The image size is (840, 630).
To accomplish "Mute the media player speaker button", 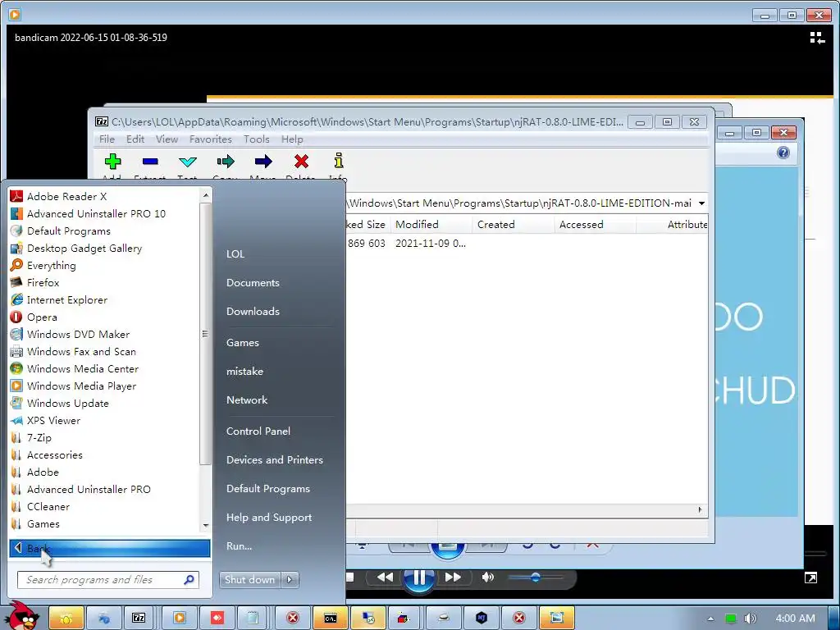I will [487, 577].
